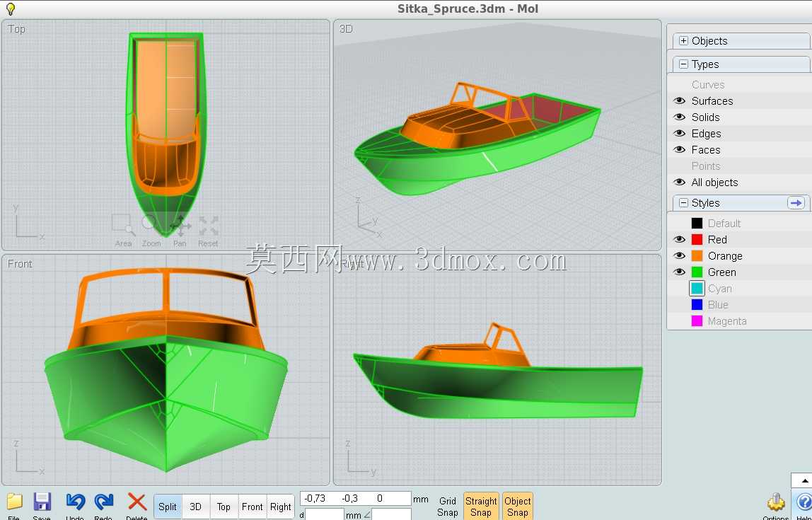Click the Blue color swatch
The image size is (812, 520).
697,304
